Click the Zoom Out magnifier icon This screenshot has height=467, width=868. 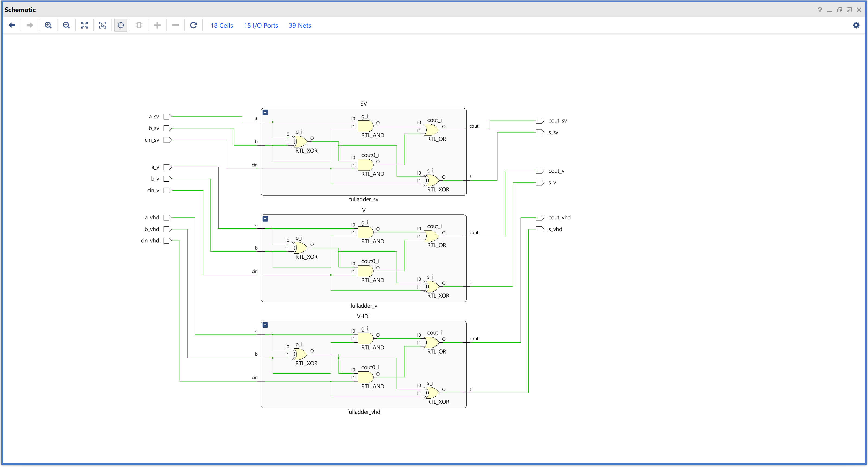coord(66,25)
